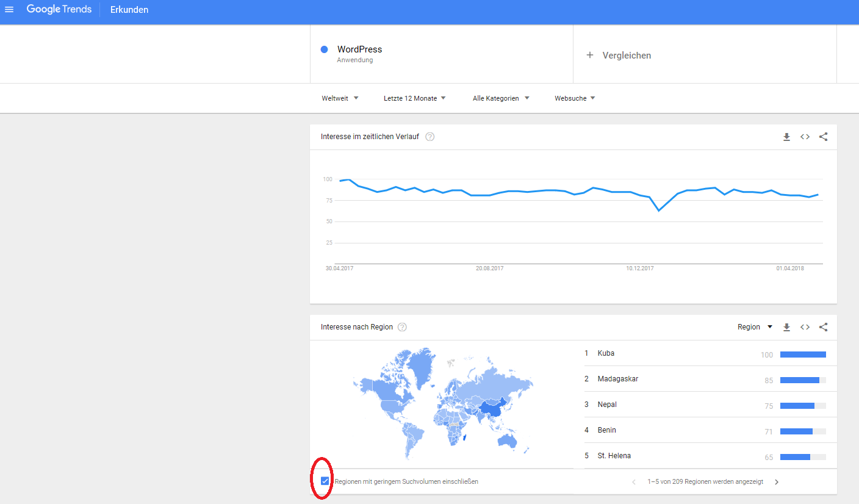Image resolution: width=859 pixels, height=504 pixels.
Task: Click China on the world map
Action: [493, 409]
